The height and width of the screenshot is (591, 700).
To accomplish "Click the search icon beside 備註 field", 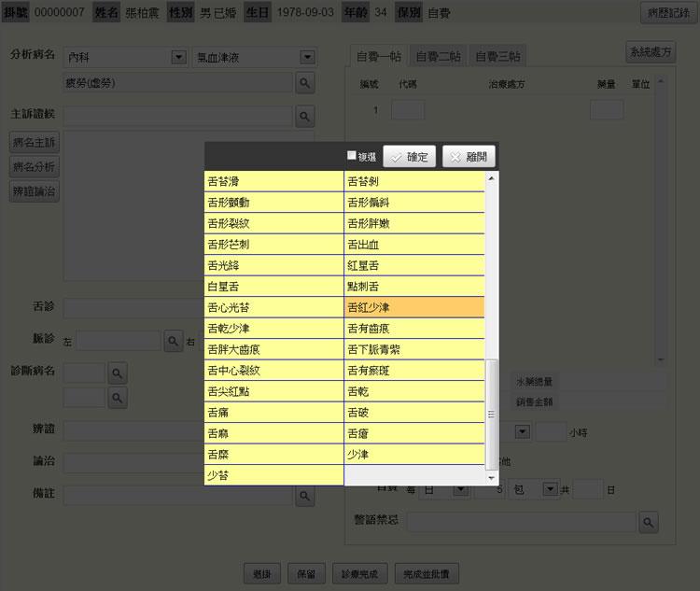I will (305, 496).
